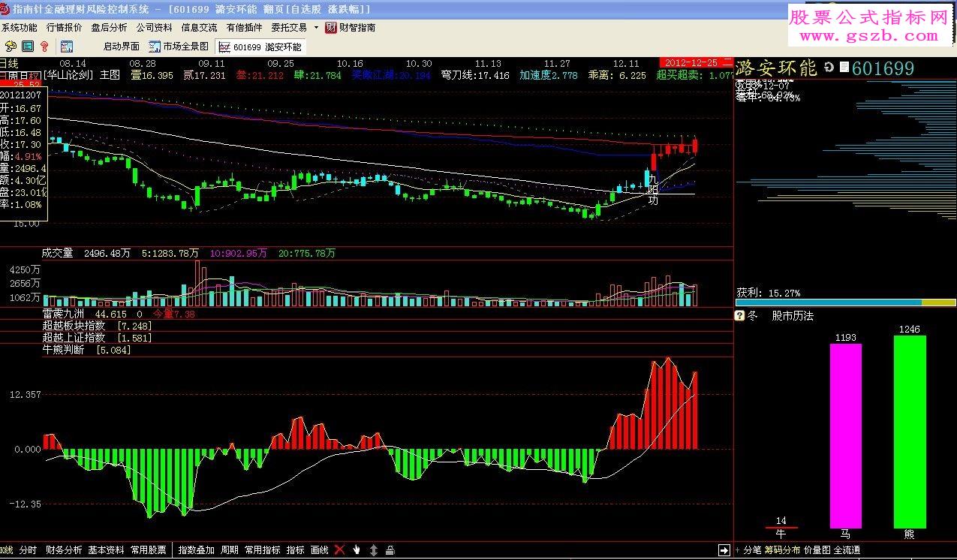Open 基本资料 from bottom bar

[x=106, y=550]
